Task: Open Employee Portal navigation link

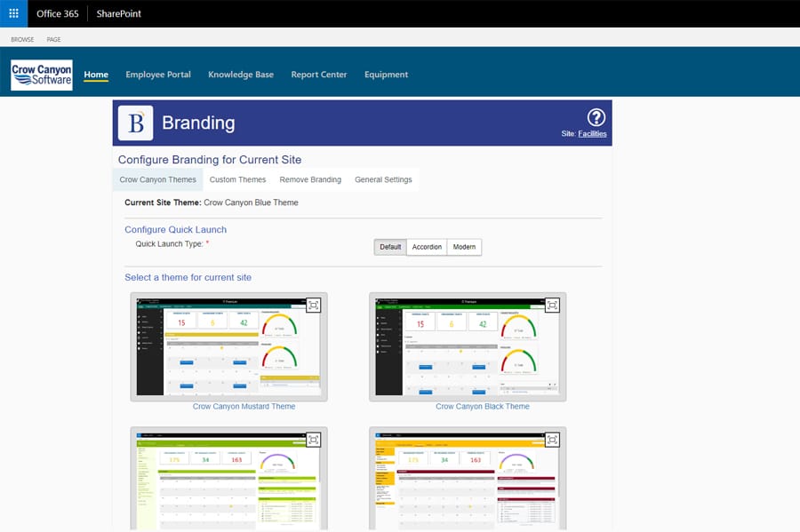Action: (x=158, y=75)
